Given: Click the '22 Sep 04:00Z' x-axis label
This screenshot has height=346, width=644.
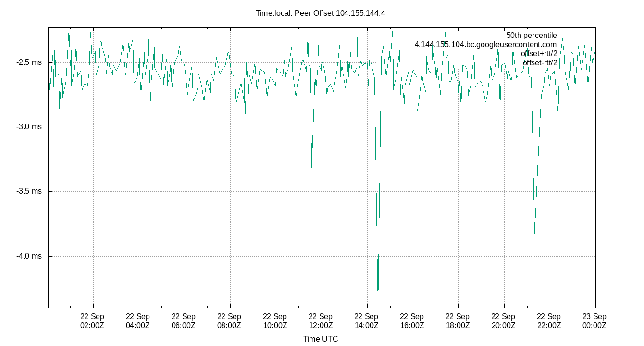Looking at the screenshot, I should click(x=138, y=321).
